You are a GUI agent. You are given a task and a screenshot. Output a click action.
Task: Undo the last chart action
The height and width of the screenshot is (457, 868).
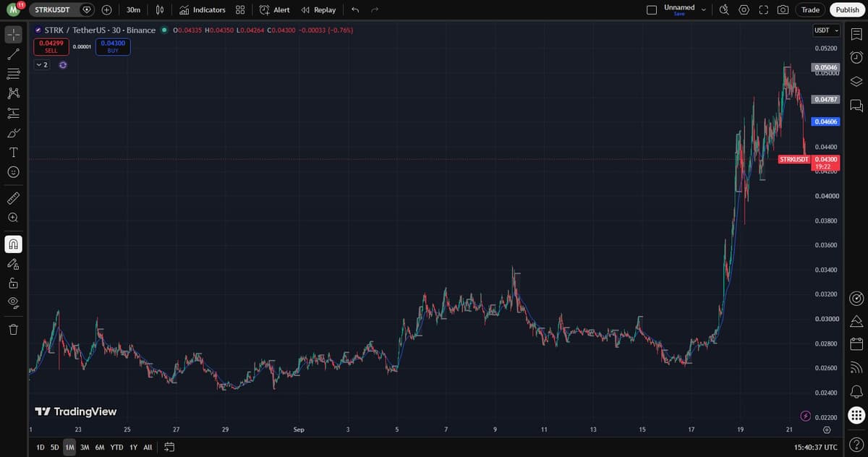[x=354, y=10]
